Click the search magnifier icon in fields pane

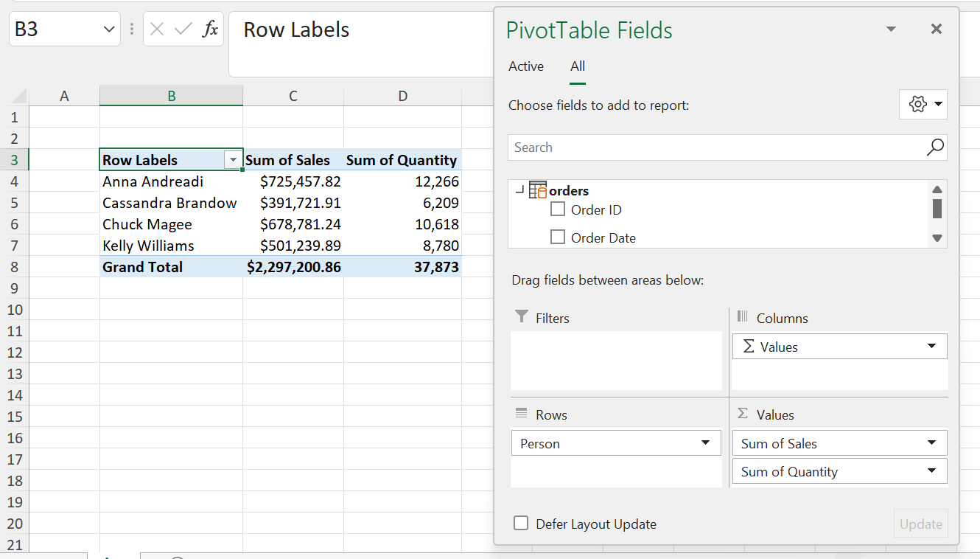coord(934,147)
